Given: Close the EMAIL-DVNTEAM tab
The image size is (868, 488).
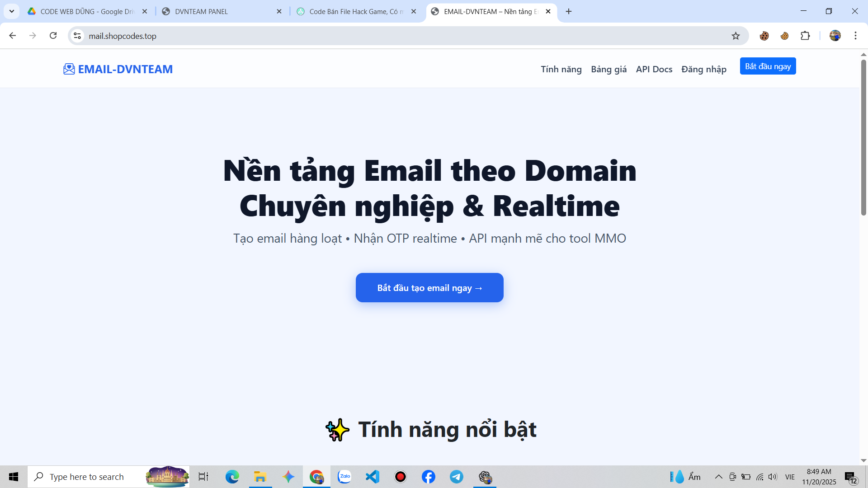Looking at the screenshot, I should pos(548,11).
